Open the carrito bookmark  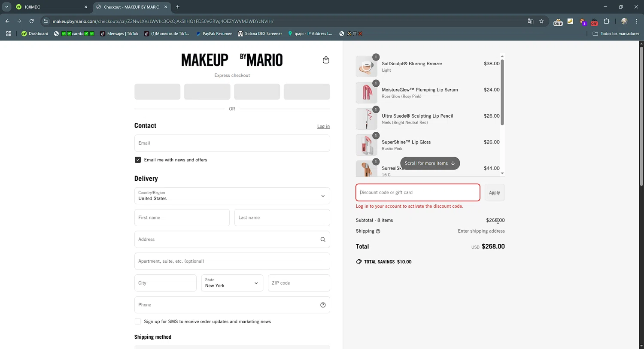pos(74,33)
